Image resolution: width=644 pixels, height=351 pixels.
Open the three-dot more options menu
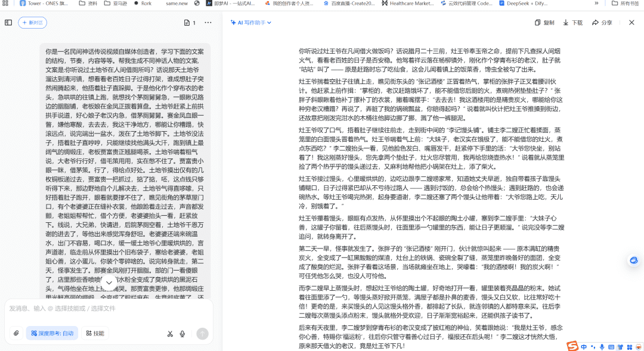point(208,23)
